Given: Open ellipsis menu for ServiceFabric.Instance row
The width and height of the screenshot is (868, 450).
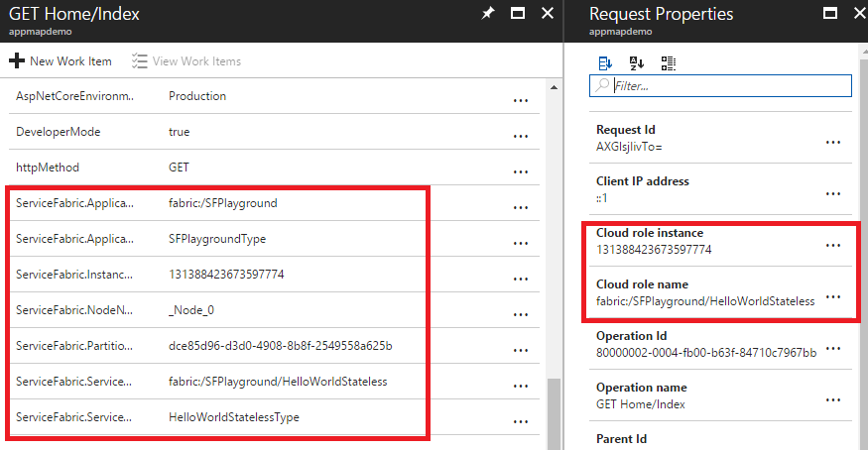Looking at the screenshot, I should pos(521,280).
